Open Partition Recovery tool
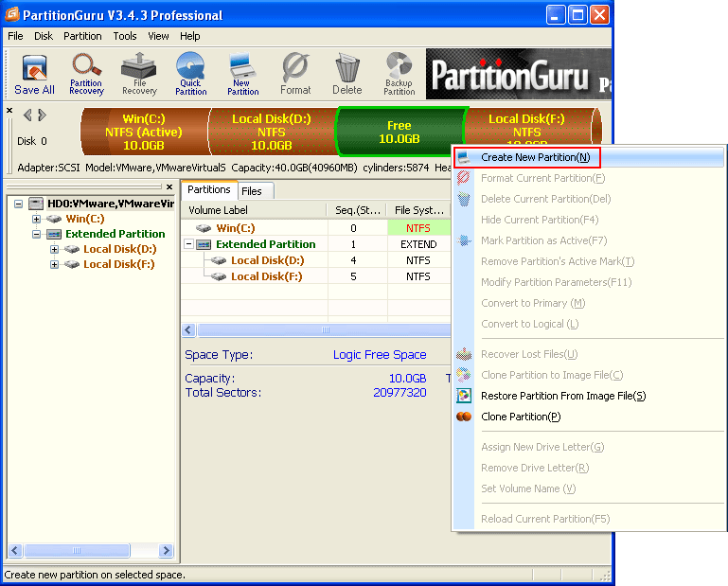The height and width of the screenshot is (586, 728). tap(86, 74)
